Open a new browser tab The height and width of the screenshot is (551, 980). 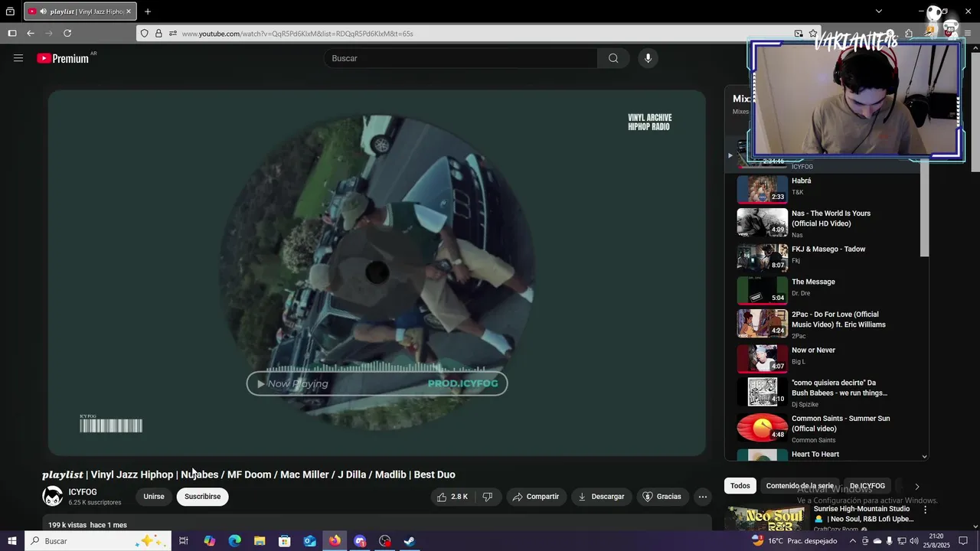(148, 11)
